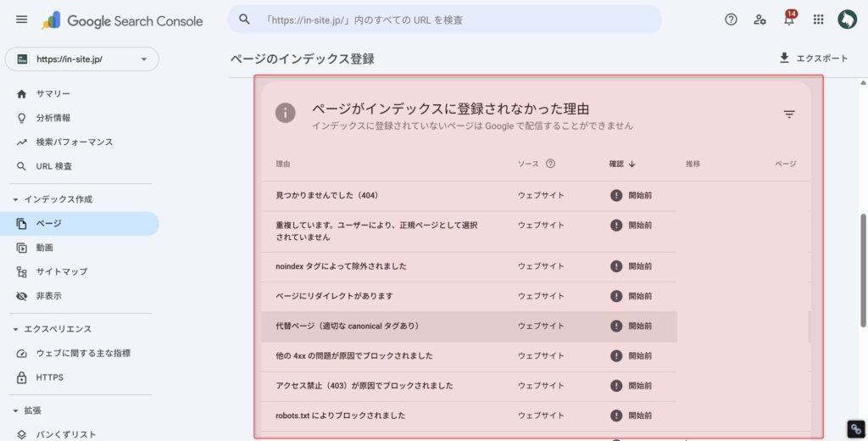Open the hamburger main menu
868x441 pixels.
[21, 20]
